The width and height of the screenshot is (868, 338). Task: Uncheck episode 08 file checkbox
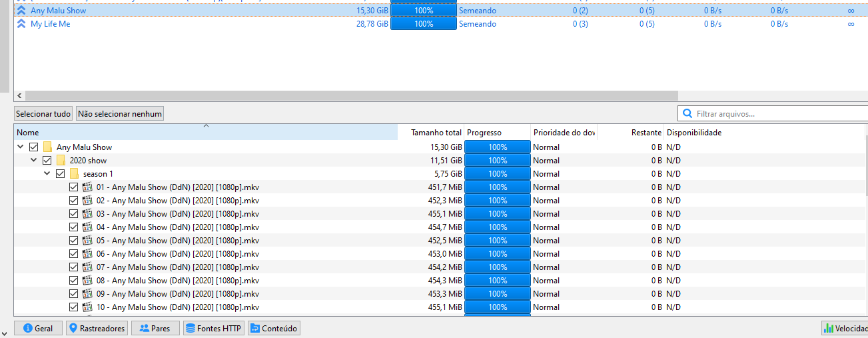pyautogui.click(x=74, y=281)
